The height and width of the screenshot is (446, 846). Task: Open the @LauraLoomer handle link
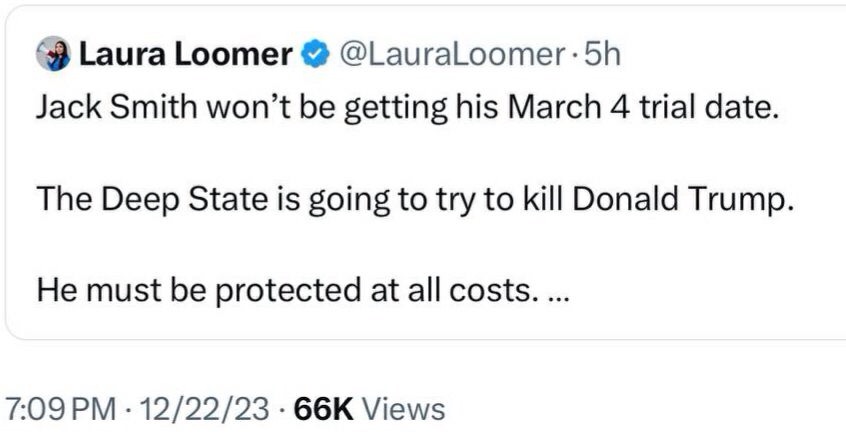pos(452,56)
